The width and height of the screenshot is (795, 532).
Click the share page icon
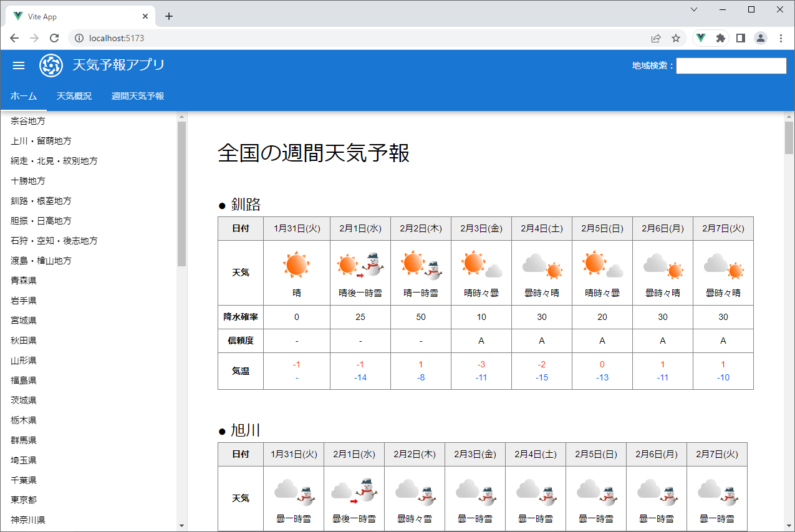(x=656, y=38)
